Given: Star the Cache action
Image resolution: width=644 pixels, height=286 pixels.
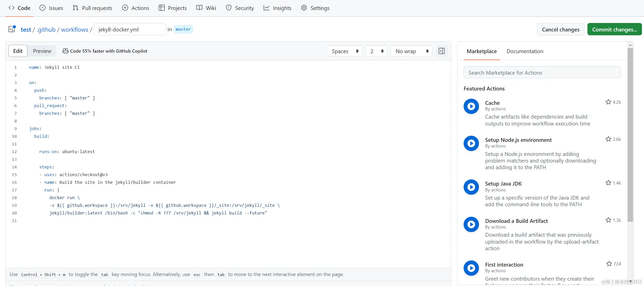Looking at the screenshot, I should coord(608,102).
